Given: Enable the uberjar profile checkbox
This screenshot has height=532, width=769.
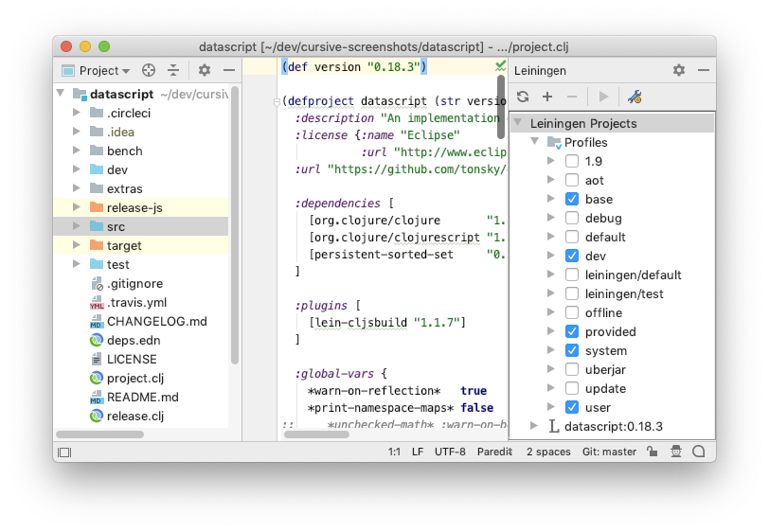Looking at the screenshot, I should (572, 370).
